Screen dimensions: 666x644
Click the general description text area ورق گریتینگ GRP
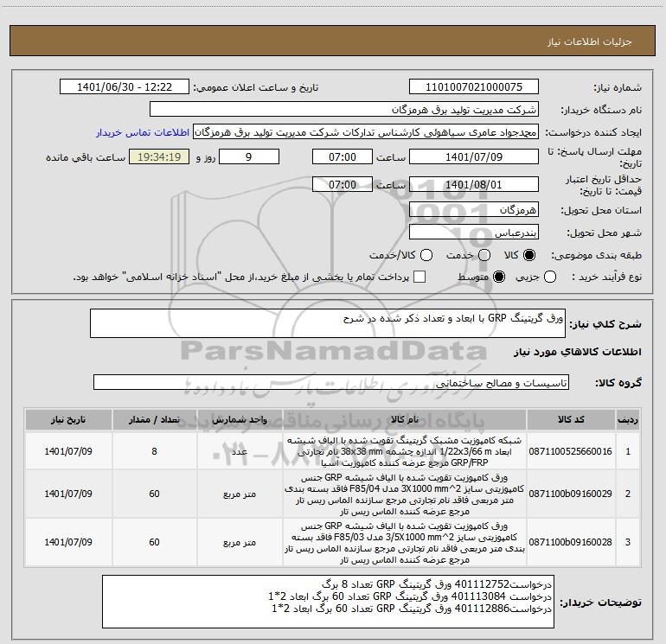coord(328,323)
